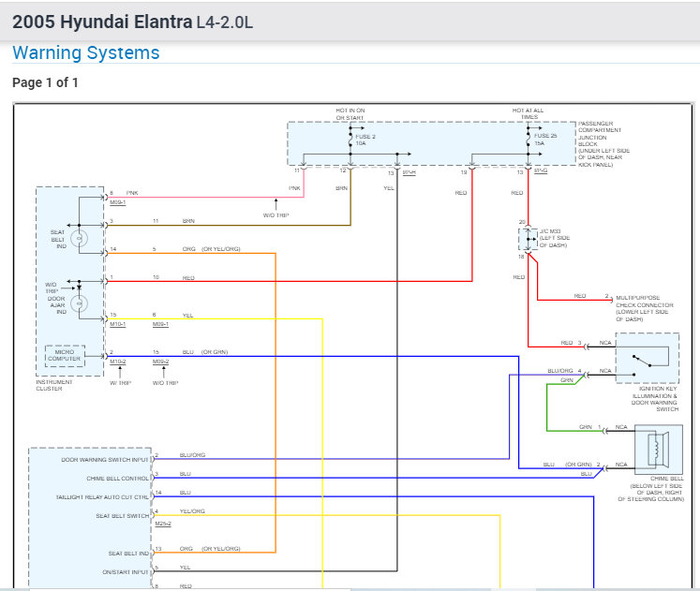
Task: Click the Ignition Key Illumination & Door Warning Switch label
Action: (654, 399)
